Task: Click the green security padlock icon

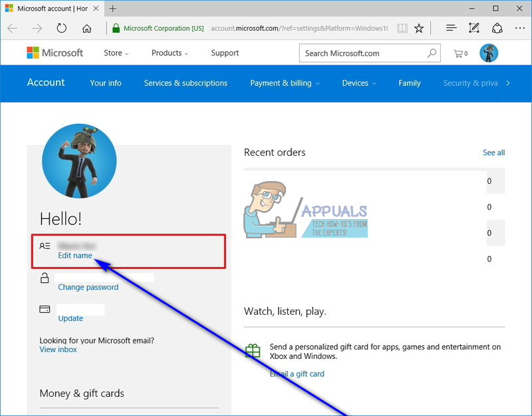Action: 116,28
